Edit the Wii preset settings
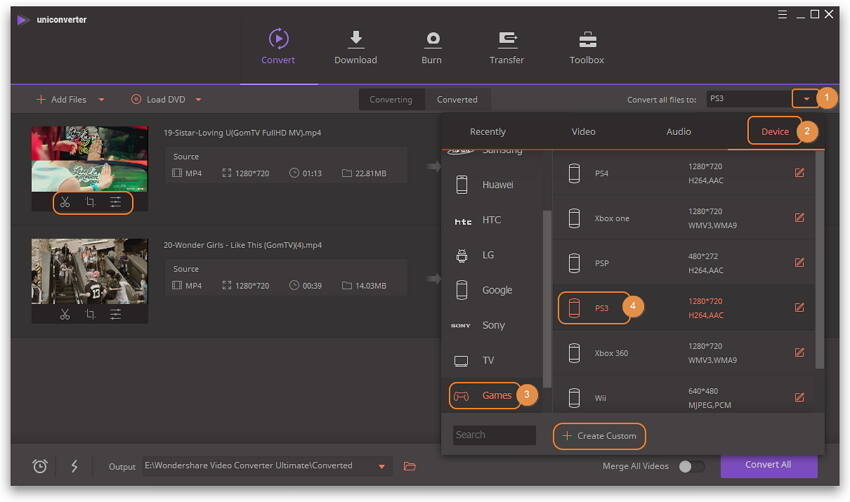Screen dimensions: 850x502 click(799, 397)
